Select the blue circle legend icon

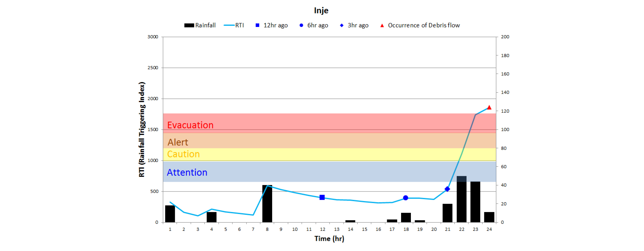[x=301, y=25]
